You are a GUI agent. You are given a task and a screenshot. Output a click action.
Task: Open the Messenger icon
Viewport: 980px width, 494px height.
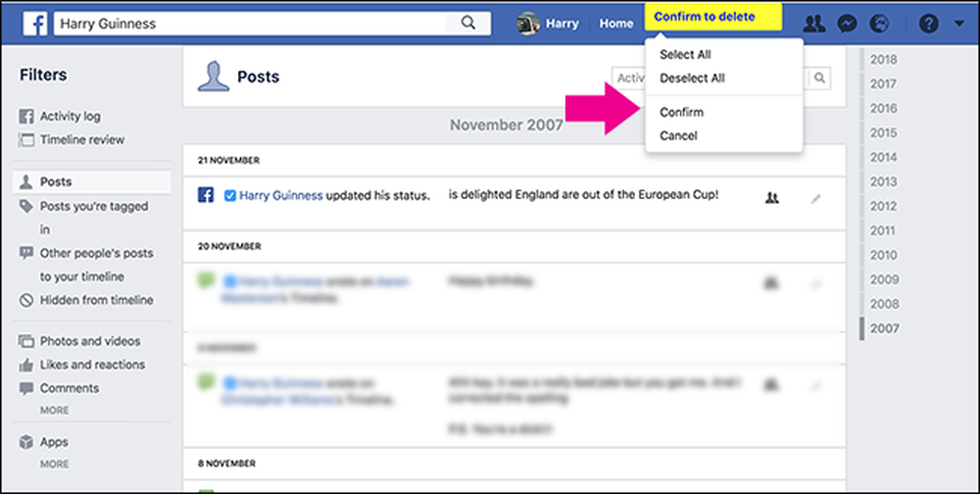pos(847,24)
